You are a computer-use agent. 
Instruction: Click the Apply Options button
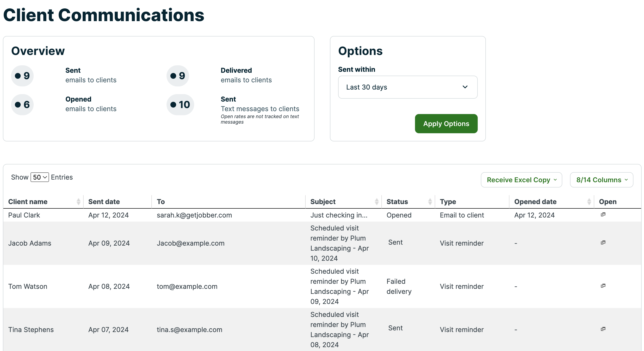(446, 124)
